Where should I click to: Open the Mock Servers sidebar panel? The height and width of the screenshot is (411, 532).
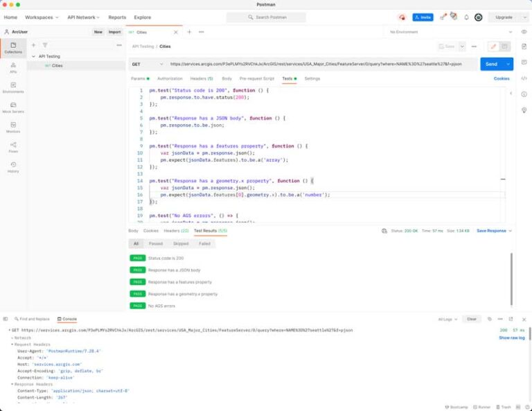(13, 107)
